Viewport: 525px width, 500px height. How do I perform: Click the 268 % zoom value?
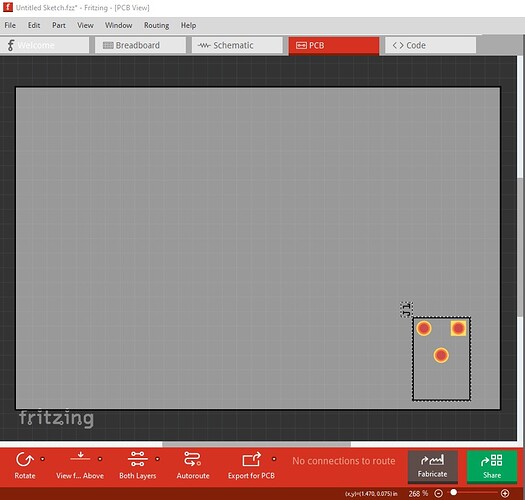coord(418,493)
